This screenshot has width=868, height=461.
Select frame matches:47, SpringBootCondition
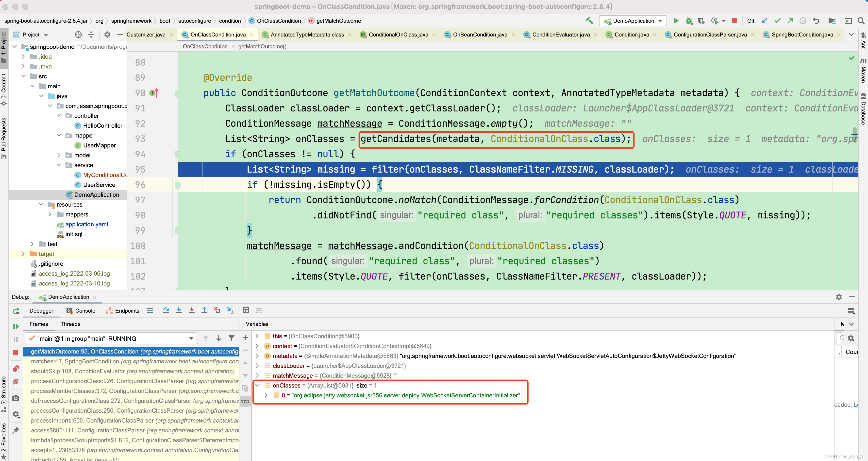coord(132,361)
